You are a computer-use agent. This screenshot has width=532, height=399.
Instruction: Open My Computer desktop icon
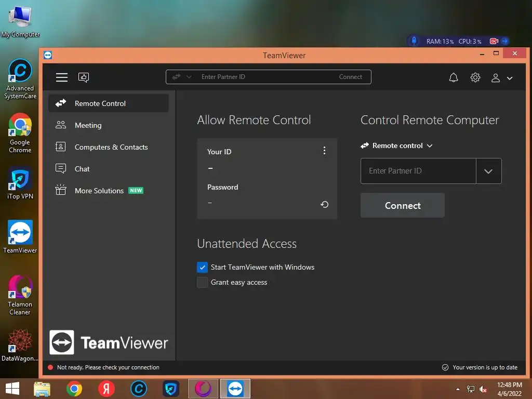coord(20,21)
